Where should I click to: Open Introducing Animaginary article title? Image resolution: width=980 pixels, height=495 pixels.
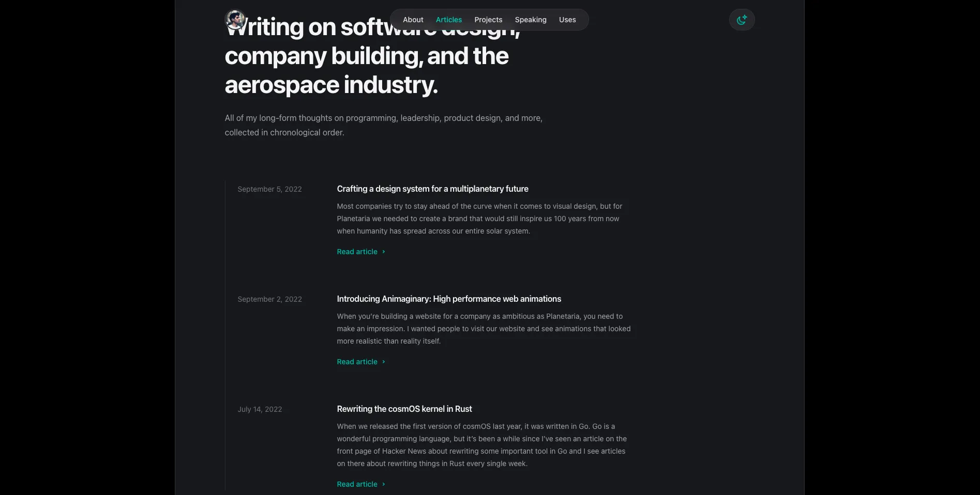449,299
